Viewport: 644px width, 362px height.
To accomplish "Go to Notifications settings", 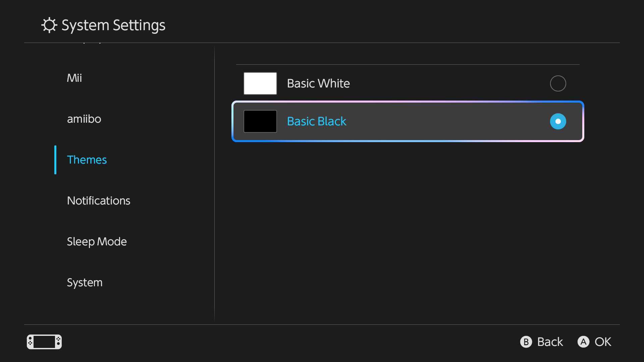I will (x=99, y=201).
